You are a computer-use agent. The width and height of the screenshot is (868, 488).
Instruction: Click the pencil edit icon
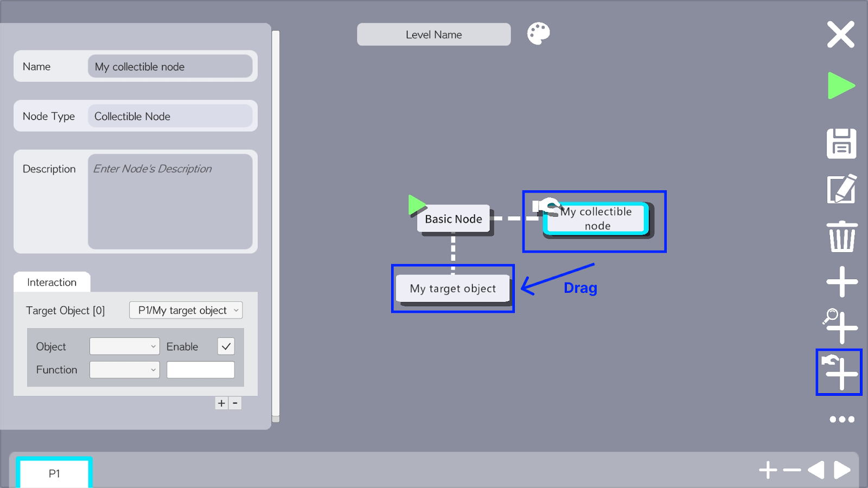coord(841,189)
